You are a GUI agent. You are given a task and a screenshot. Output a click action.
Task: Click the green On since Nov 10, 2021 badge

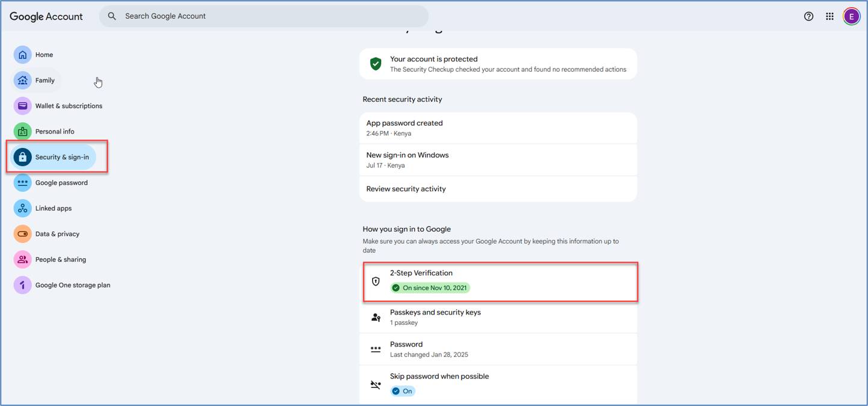point(430,288)
